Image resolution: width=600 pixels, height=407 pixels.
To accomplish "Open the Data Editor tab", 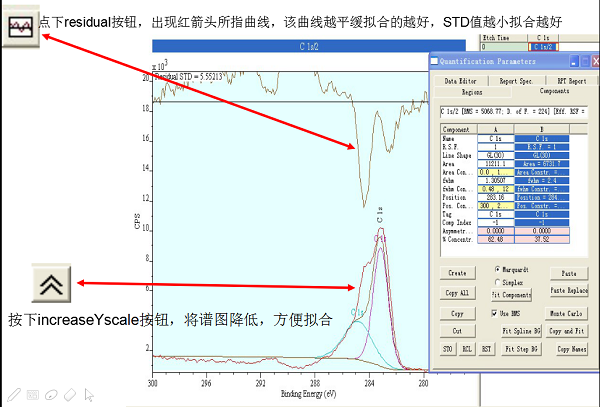I will (459, 80).
